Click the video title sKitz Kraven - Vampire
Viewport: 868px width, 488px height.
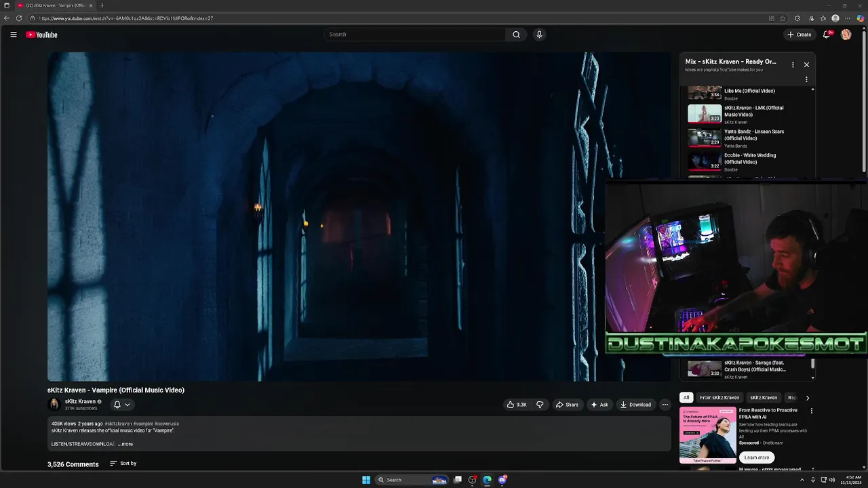(x=116, y=390)
